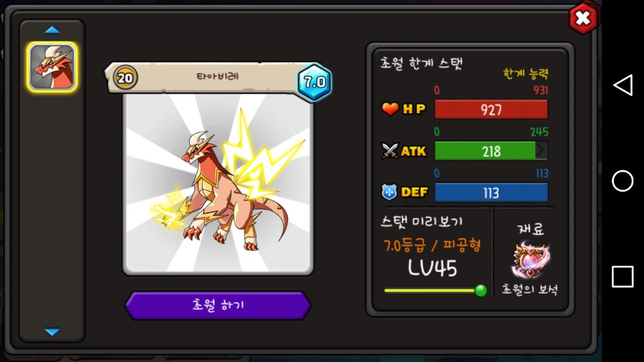Click the 초월의 보석 gem material icon

530,260
